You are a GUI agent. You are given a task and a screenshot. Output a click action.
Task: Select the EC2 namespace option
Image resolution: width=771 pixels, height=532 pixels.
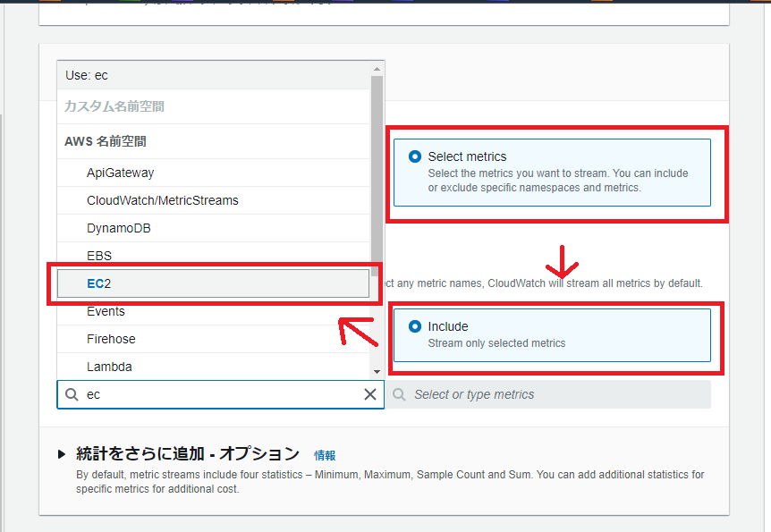[x=214, y=283]
